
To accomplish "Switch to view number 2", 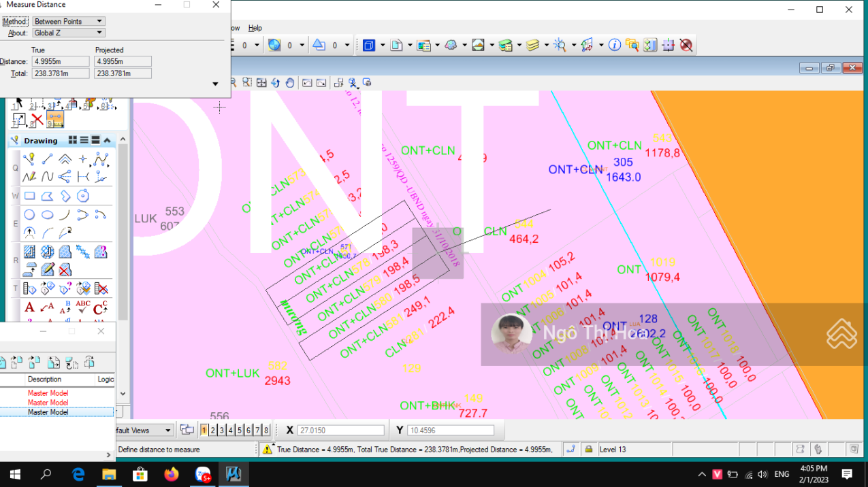I will pyautogui.click(x=212, y=430).
